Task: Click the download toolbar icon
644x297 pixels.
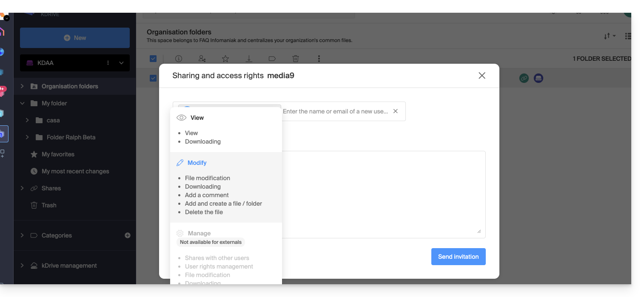Action: click(249, 59)
